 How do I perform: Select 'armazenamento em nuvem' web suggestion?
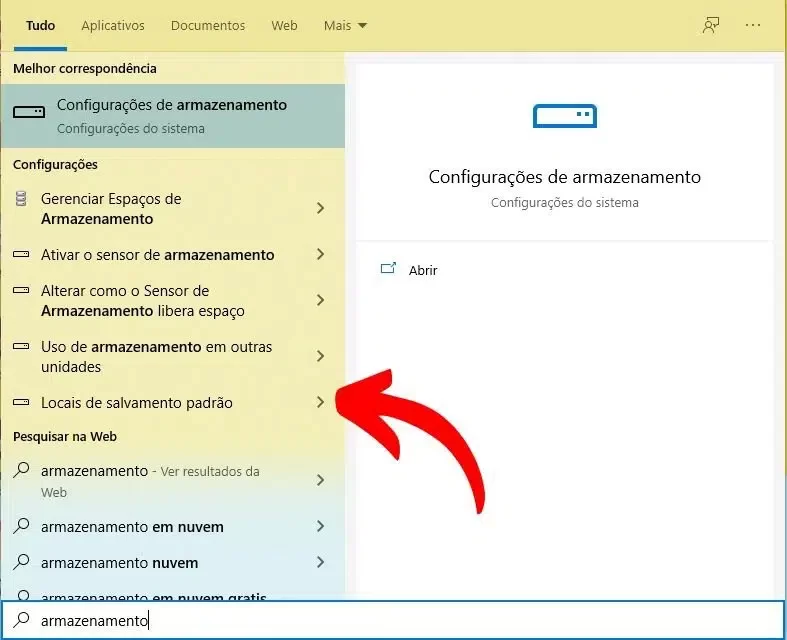click(x=173, y=527)
